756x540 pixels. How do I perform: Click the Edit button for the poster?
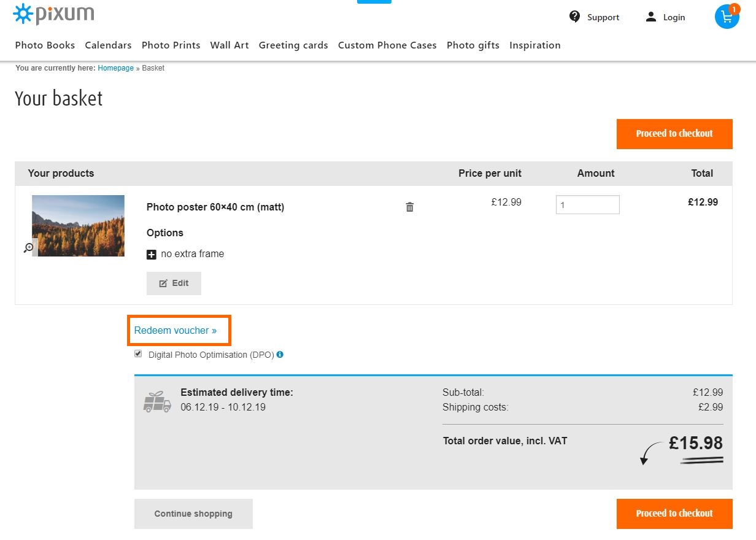pos(174,283)
